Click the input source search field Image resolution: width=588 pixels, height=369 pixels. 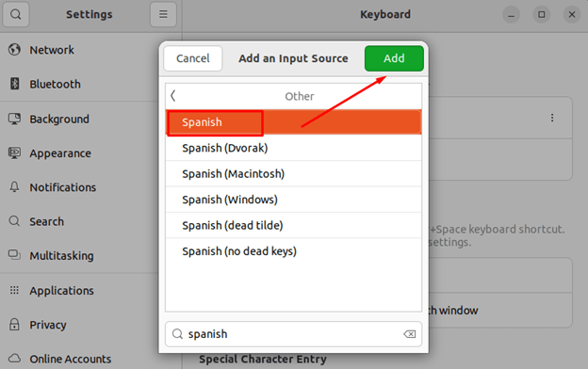(x=294, y=334)
